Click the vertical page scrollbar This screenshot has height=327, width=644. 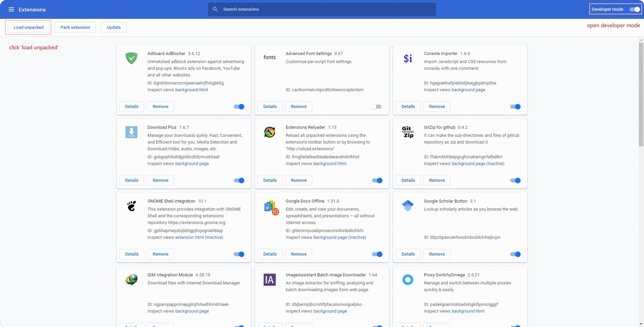(x=641, y=94)
